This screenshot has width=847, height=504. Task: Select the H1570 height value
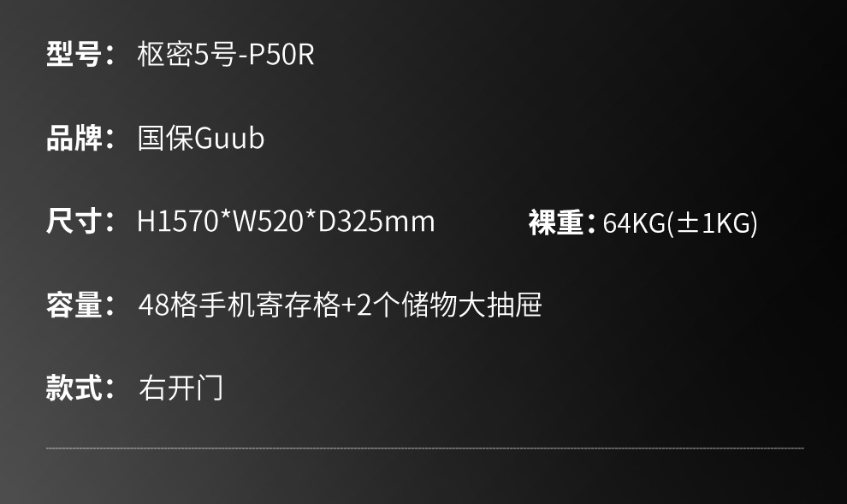pyautogui.click(x=178, y=222)
